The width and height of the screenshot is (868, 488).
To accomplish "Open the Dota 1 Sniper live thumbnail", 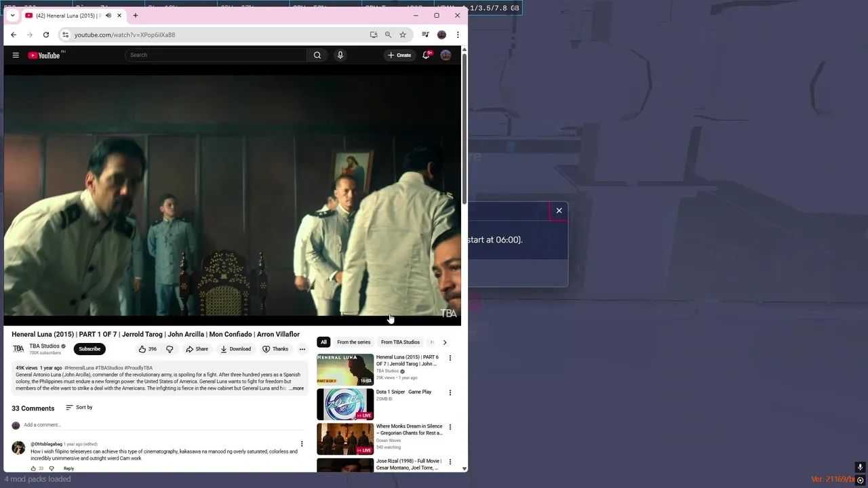I will (x=345, y=404).
